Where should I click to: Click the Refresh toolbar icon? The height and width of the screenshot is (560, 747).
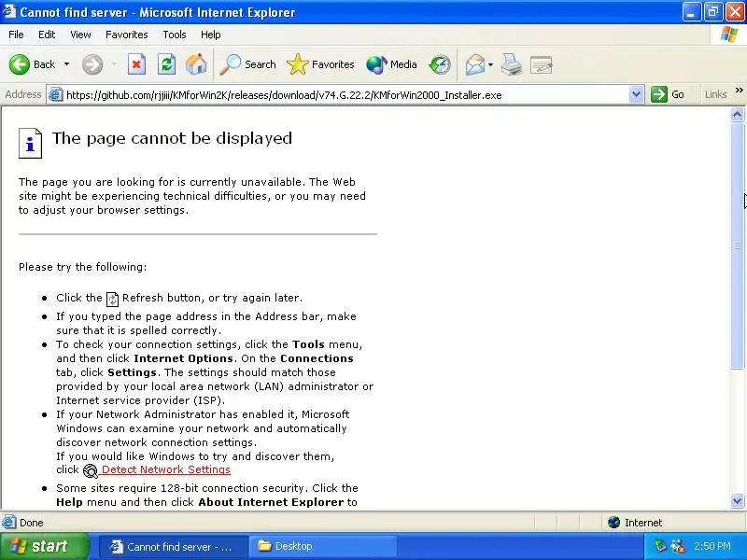pos(167,64)
